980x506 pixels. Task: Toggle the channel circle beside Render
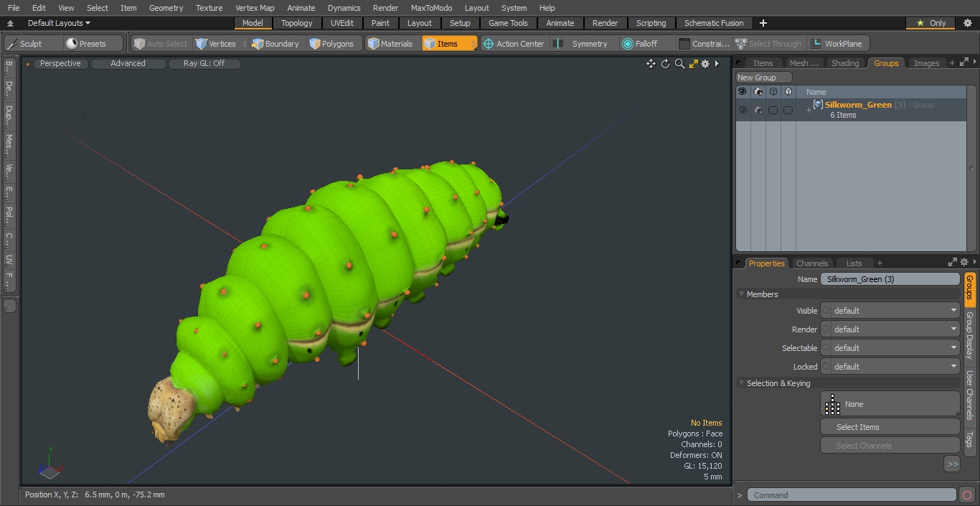[x=826, y=329]
